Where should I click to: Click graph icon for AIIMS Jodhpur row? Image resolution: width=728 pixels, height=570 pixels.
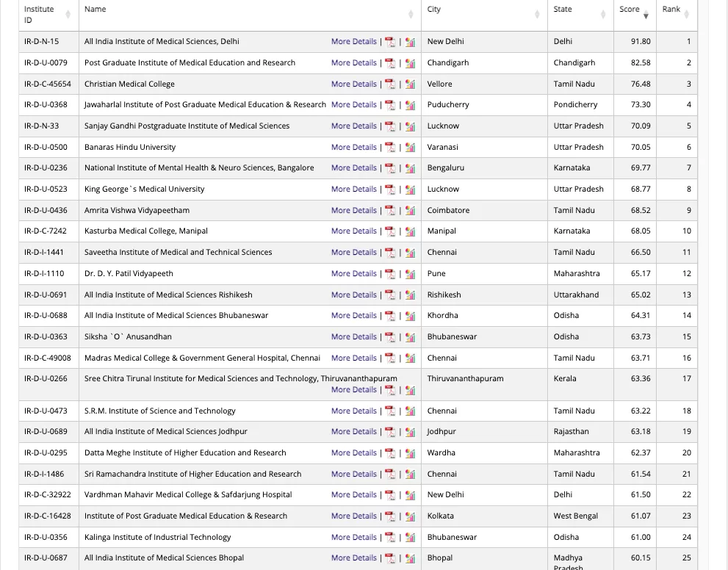click(x=410, y=432)
